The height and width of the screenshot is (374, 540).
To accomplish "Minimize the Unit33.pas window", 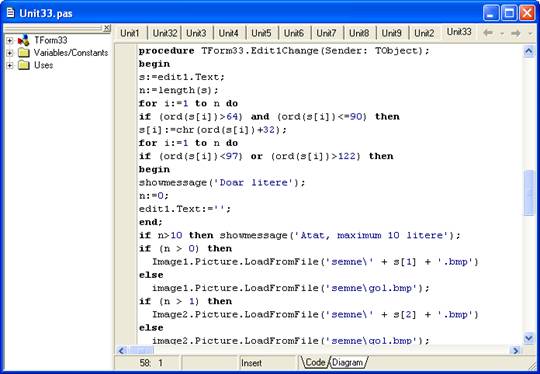I will (x=491, y=13).
